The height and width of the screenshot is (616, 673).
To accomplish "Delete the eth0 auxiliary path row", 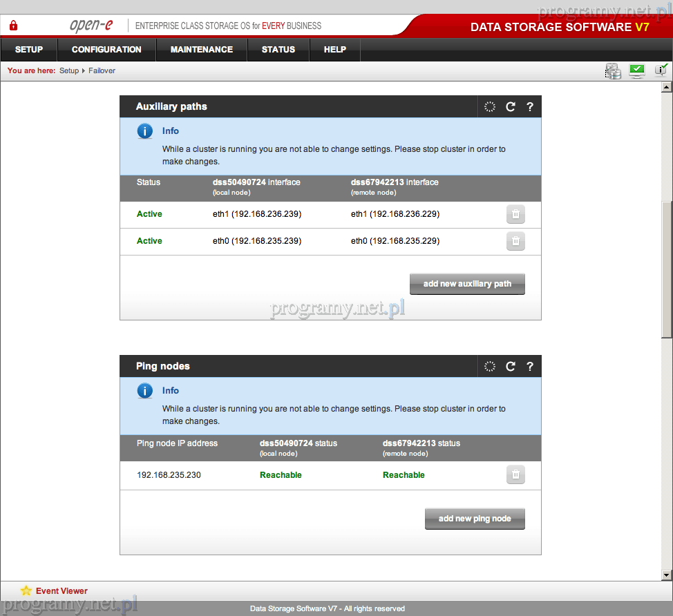I will click(515, 241).
